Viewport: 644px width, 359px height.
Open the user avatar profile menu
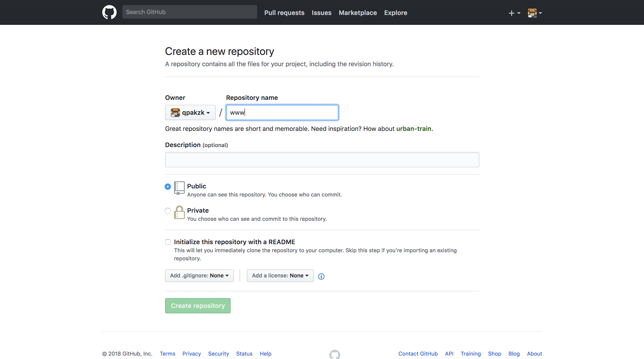coord(535,13)
